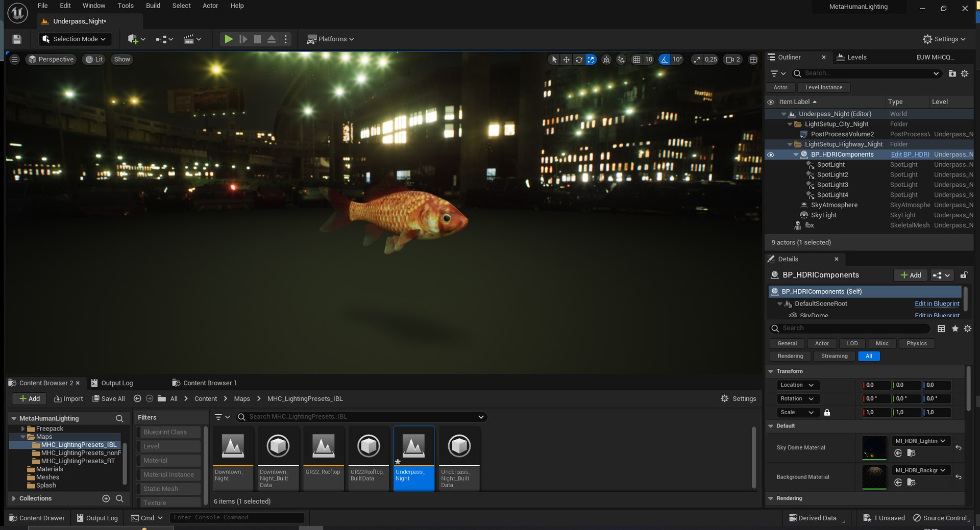
Task: Toggle scale snapping in viewport toolbar
Action: coord(697,60)
